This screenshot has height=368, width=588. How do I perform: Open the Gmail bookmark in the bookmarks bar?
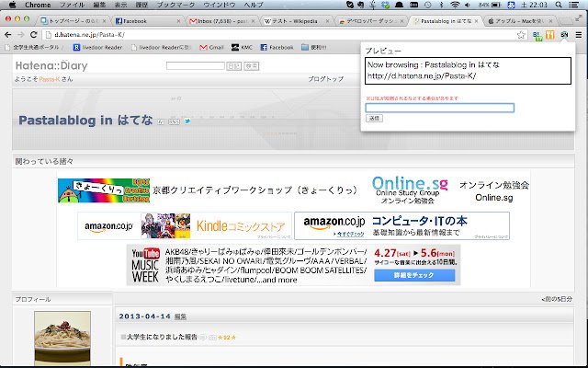tap(212, 47)
